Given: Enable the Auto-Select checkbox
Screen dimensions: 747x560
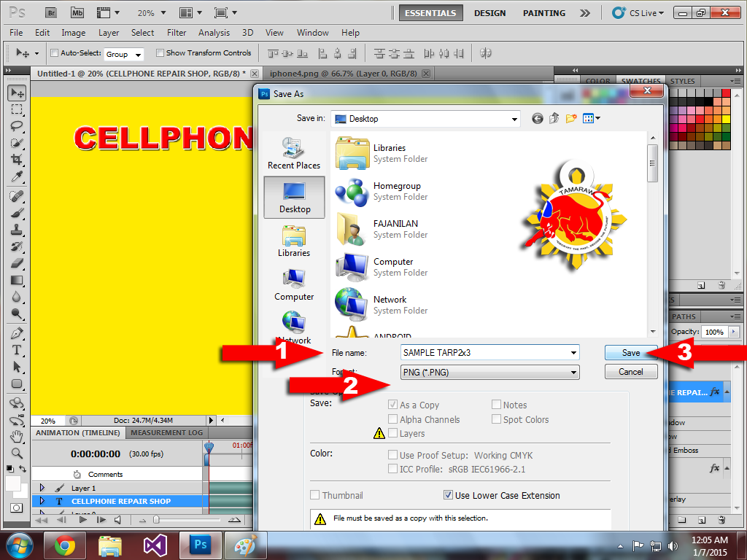Looking at the screenshot, I should [54, 53].
